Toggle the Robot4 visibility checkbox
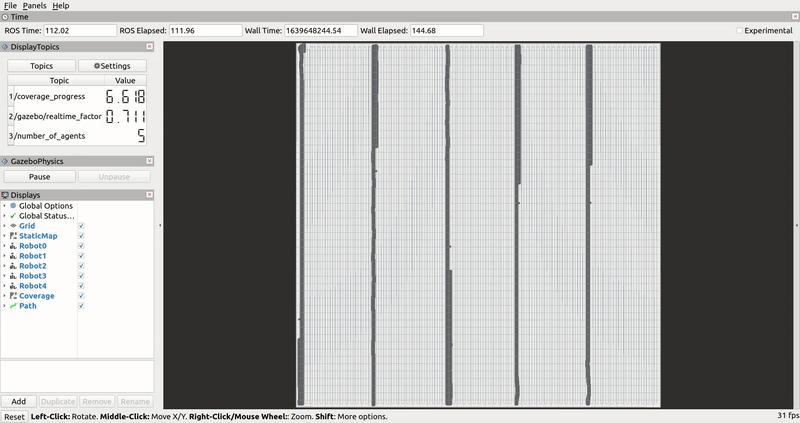800x423 pixels. [x=81, y=286]
